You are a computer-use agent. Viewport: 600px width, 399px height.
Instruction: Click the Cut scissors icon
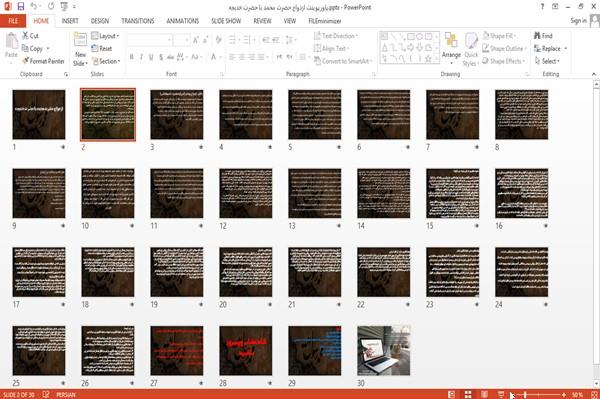[x=26, y=36]
